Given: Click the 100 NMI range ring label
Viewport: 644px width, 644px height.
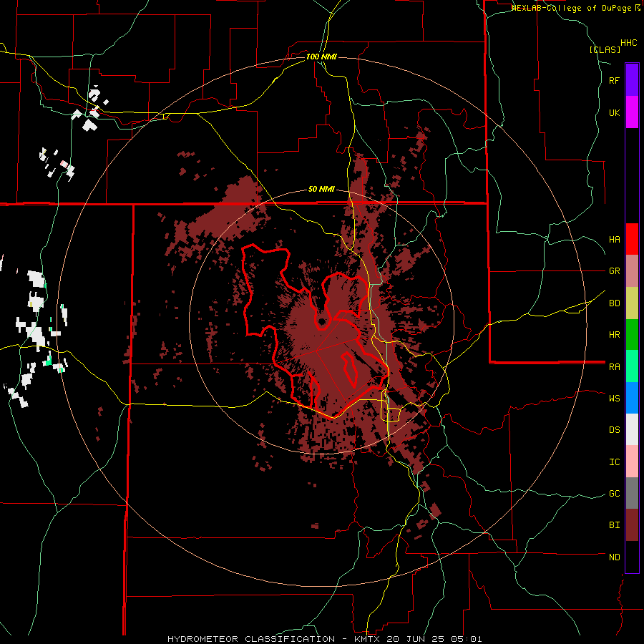Looking at the screenshot, I should coord(321,57).
